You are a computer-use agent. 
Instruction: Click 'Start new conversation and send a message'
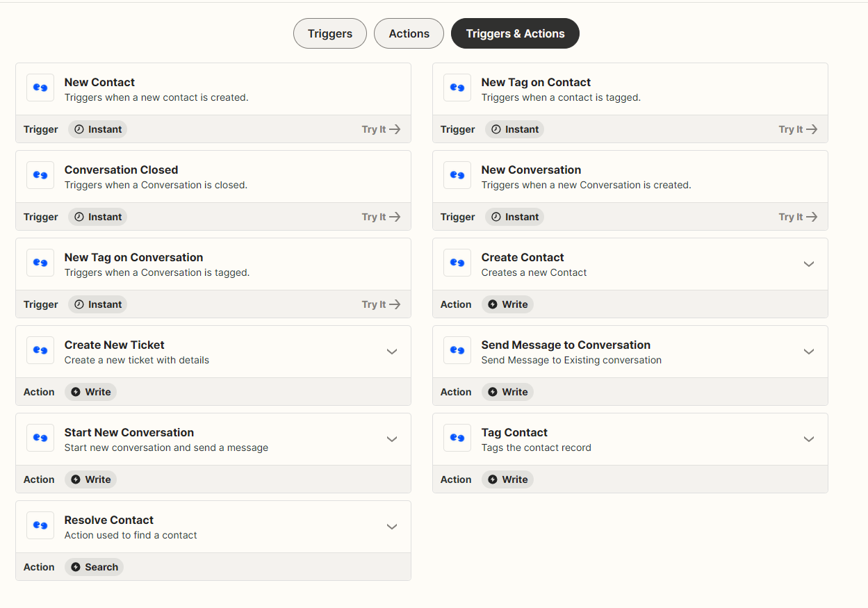point(166,447)
